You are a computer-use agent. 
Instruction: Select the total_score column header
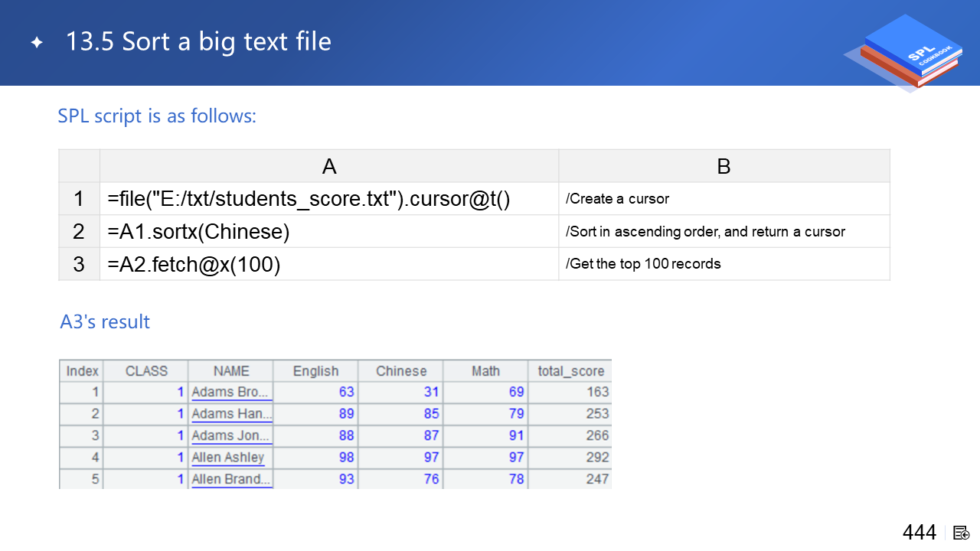click(x=570, y=371)
